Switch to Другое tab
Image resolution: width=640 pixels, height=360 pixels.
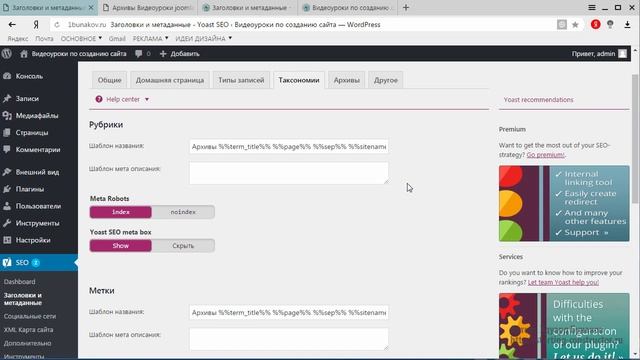386,80
